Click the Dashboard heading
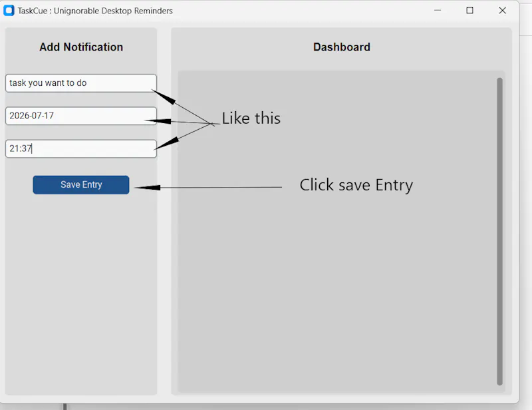Screen dimensions: 532x410 coord(342,47)
